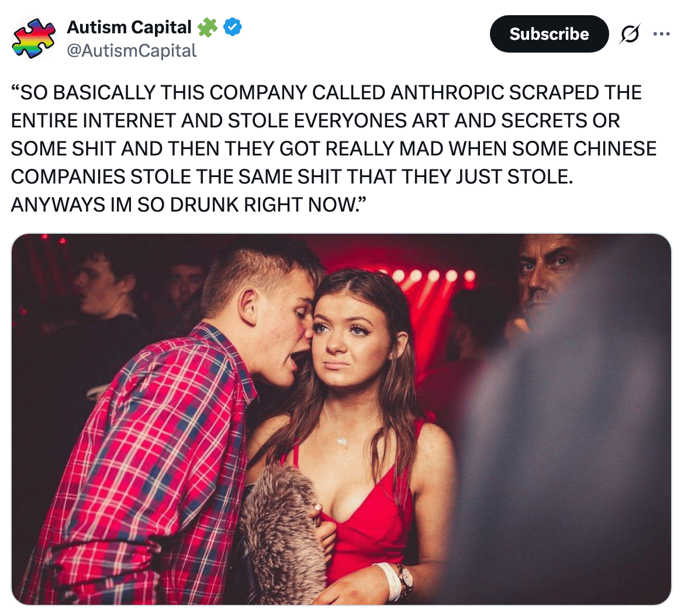Click the Autism Capital display name
This screenshot has height=616, width=684.
coord(129,27)
